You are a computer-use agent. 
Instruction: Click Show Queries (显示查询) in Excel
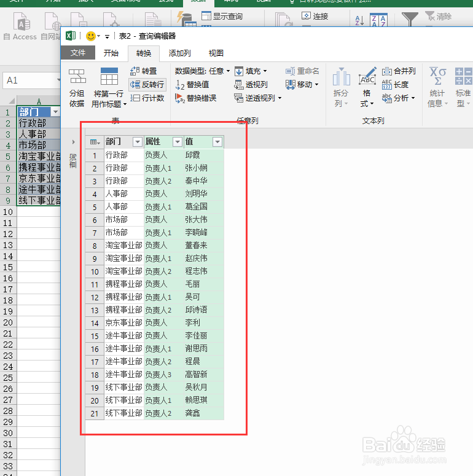click(222, 17)
